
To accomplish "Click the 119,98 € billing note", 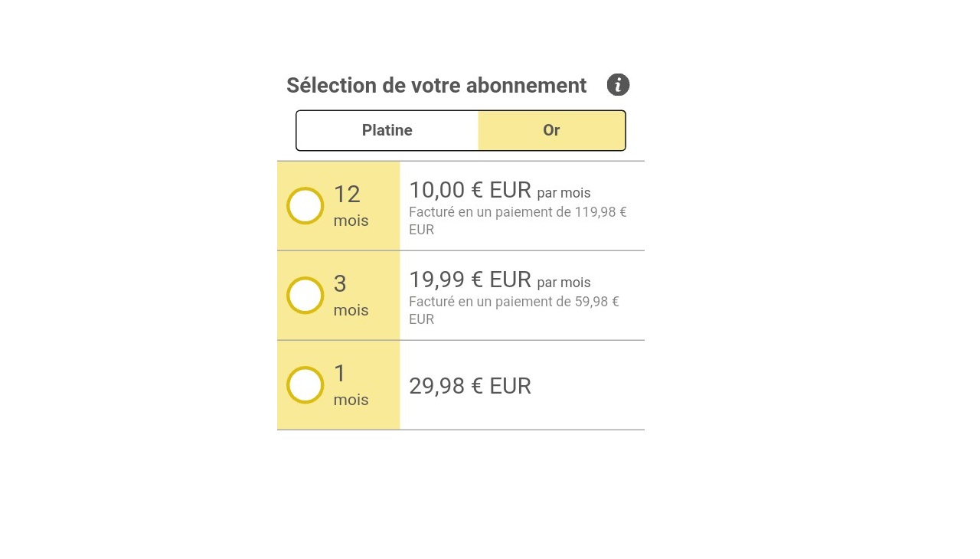I will pyautogui.click(x=518, y=221).
